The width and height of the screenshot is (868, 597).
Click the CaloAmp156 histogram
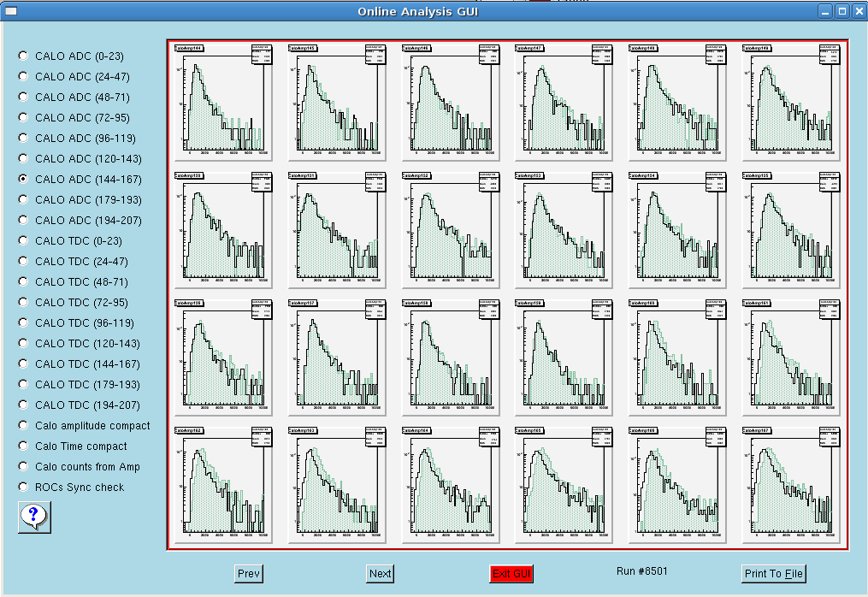click(223, 358)
